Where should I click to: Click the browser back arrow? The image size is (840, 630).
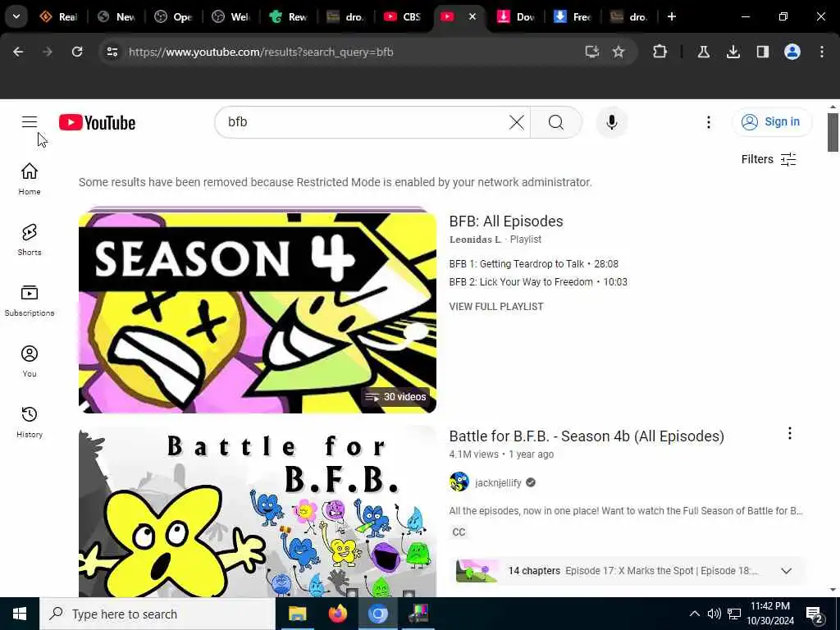(x=18, y=52)
